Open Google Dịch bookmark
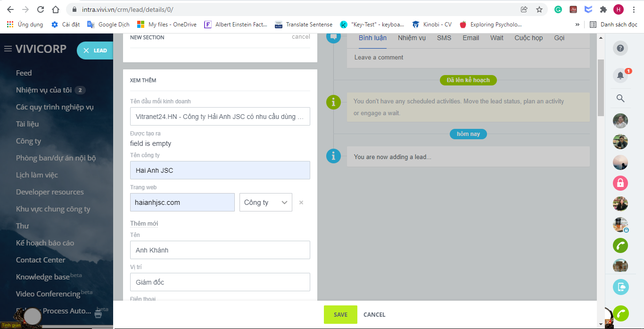 (x=108, y=25)
